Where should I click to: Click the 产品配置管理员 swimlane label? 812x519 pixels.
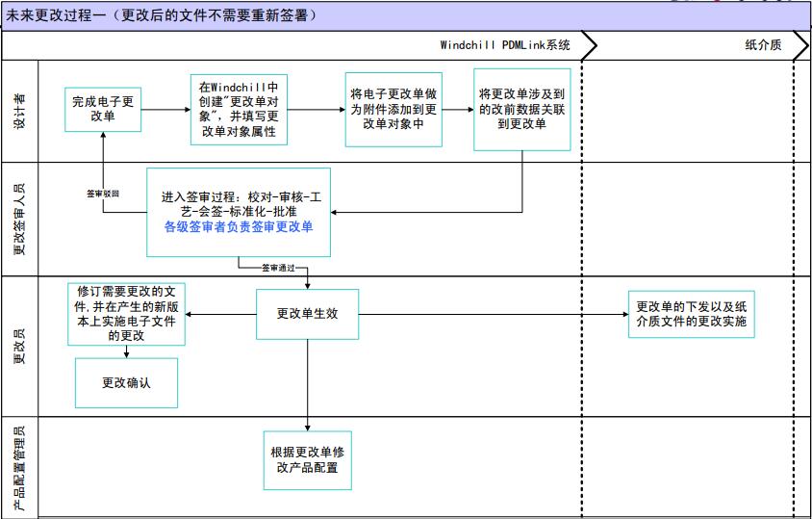tap(19, 466)
